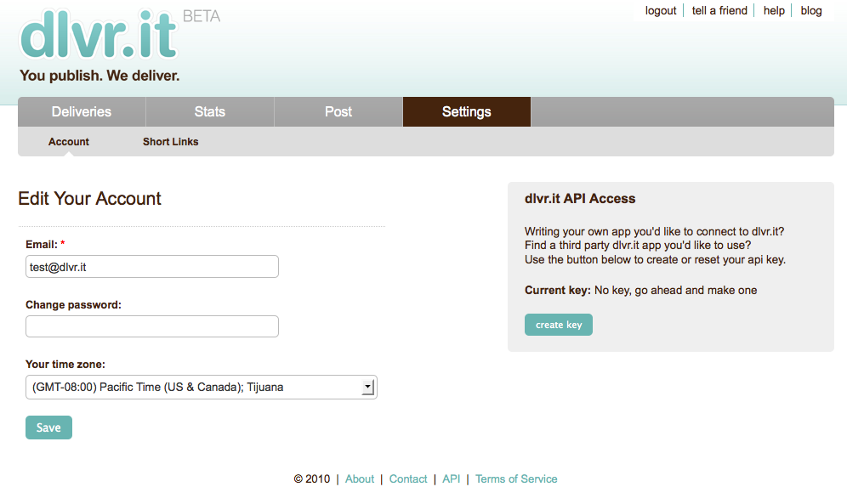Switch to the Stats tab
The height and width of the screenshot is (504, 847).
[x=209, y=111]
